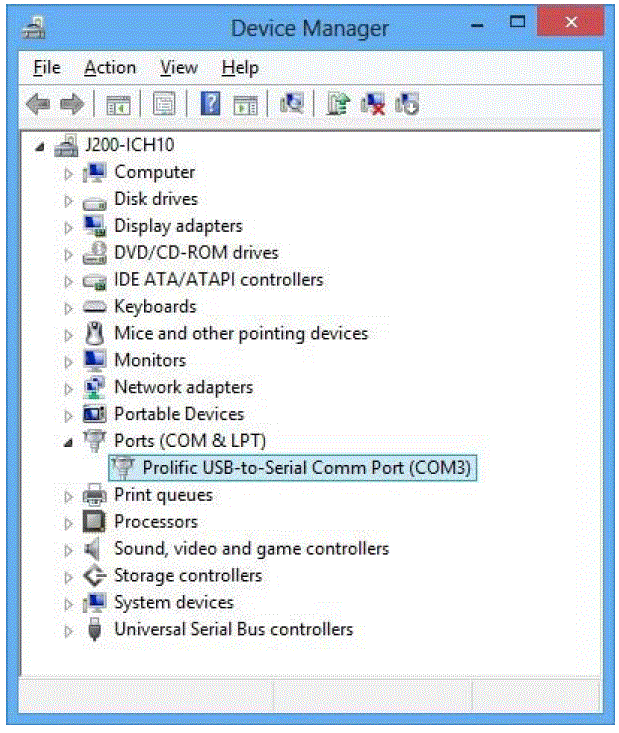
Task: Click Scan for hardware changes icon
Action: pyautogui.click(x=292, y=103)
